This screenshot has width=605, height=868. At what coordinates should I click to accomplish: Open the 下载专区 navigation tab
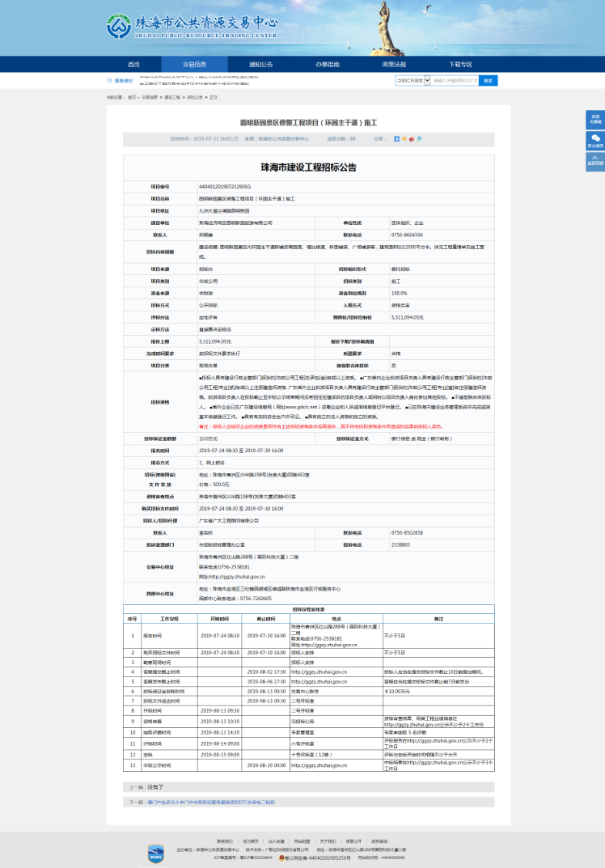point(460,64)
